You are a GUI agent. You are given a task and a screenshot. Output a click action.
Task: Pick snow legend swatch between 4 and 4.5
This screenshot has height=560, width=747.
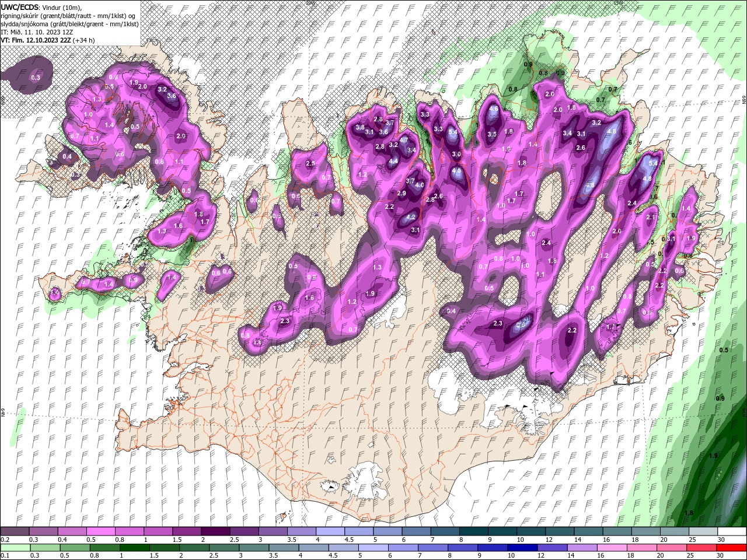330,531
